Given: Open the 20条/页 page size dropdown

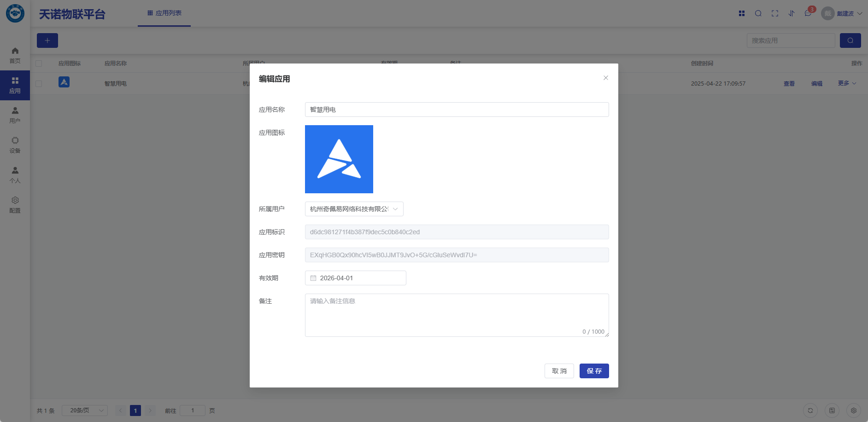Looking at the screenshot, I should (x=85, y=410).
